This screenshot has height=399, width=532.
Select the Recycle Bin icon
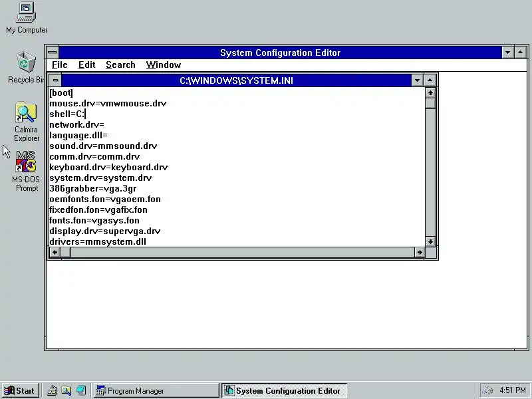26,67
